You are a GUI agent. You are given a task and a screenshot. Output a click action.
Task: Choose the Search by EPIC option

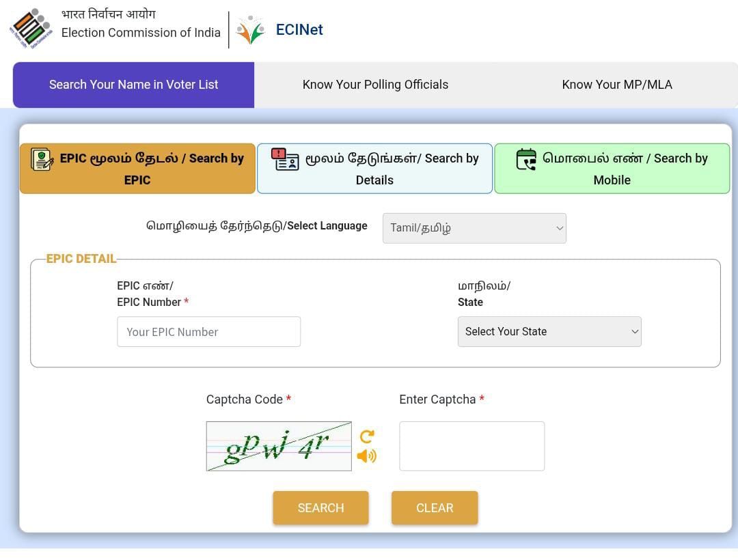(x=137, y=169)
